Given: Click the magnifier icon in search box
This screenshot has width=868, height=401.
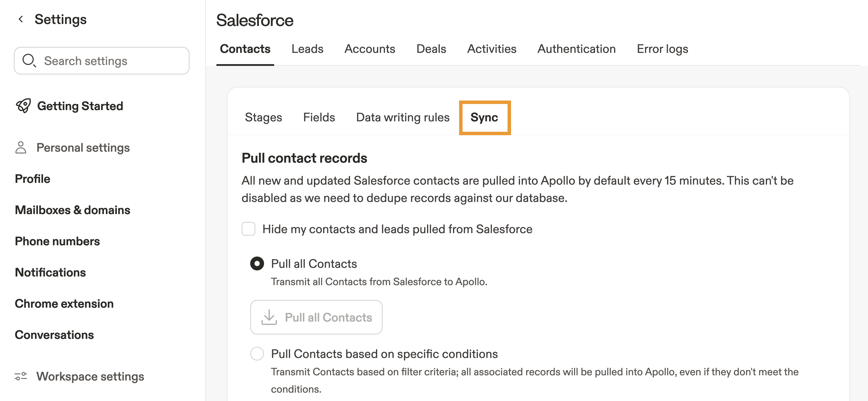Looking at the screenshot, I should pos(29,61).
